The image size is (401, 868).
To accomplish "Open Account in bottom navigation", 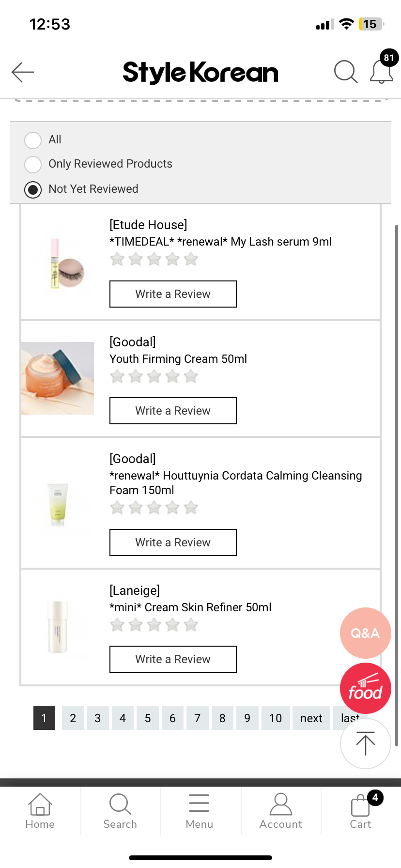I will [280, 811].
